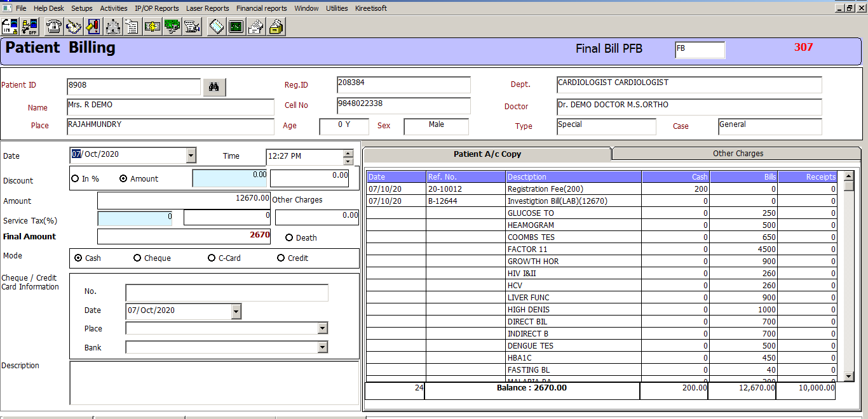Screen dimensions: 868x419
Task: Choose the Credit payment mode
Action: coord(281,258)
